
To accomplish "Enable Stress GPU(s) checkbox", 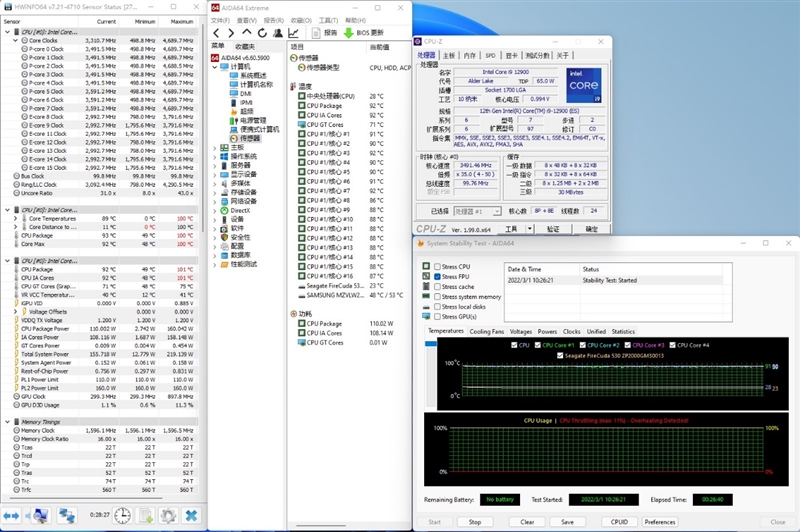I will coord(437,316).
